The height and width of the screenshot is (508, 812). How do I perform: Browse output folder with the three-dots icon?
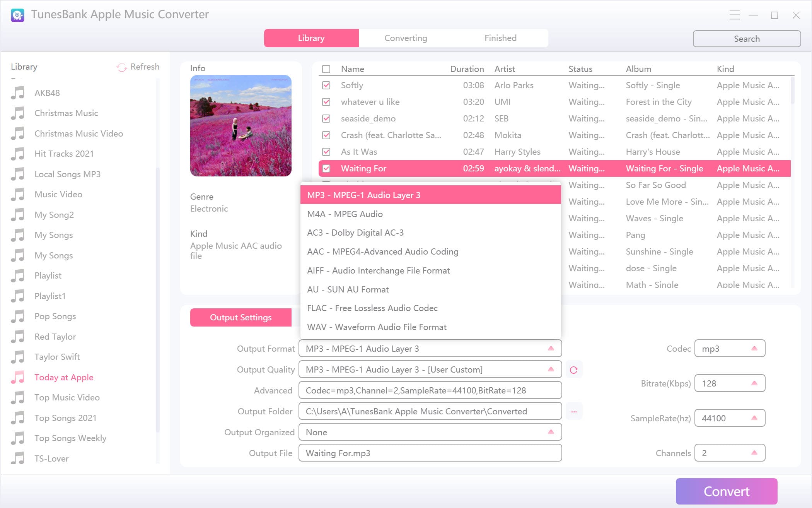click(574, 412)
